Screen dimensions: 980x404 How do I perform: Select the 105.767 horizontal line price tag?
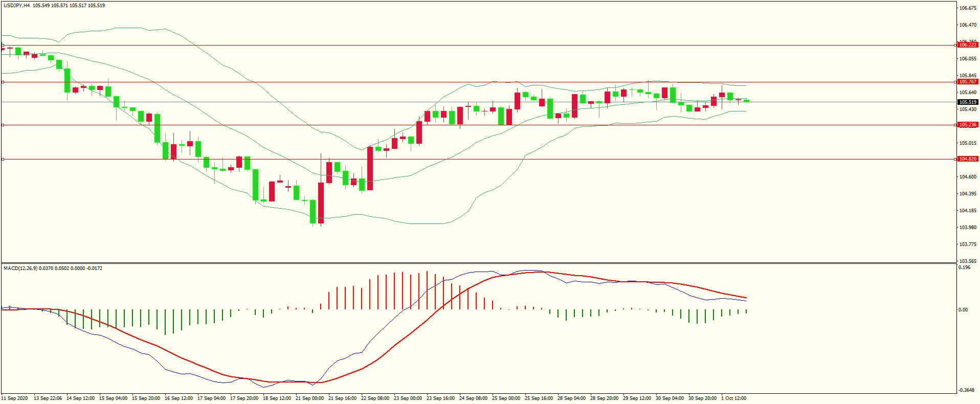(967, 82)
